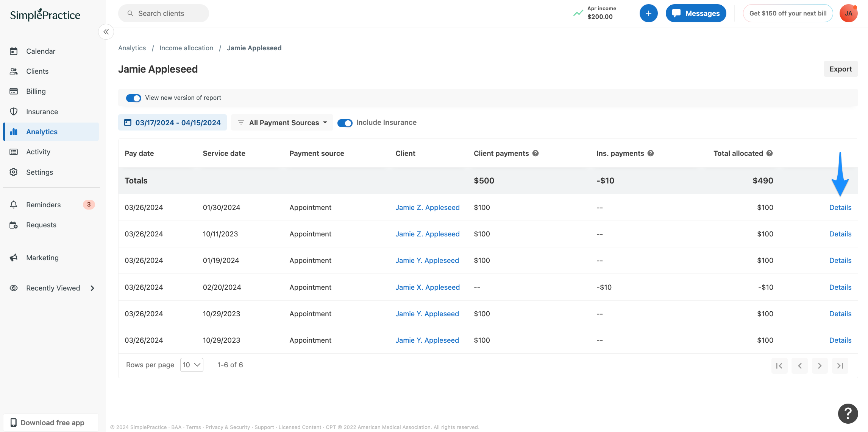Expand the Recently Viewed section
This screenshot has width=868, height=432.
(x=53, y=287)
